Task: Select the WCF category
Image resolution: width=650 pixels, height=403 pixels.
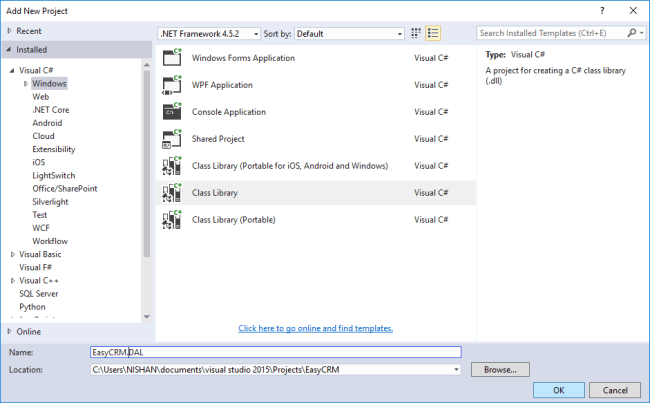Action: 41,228
